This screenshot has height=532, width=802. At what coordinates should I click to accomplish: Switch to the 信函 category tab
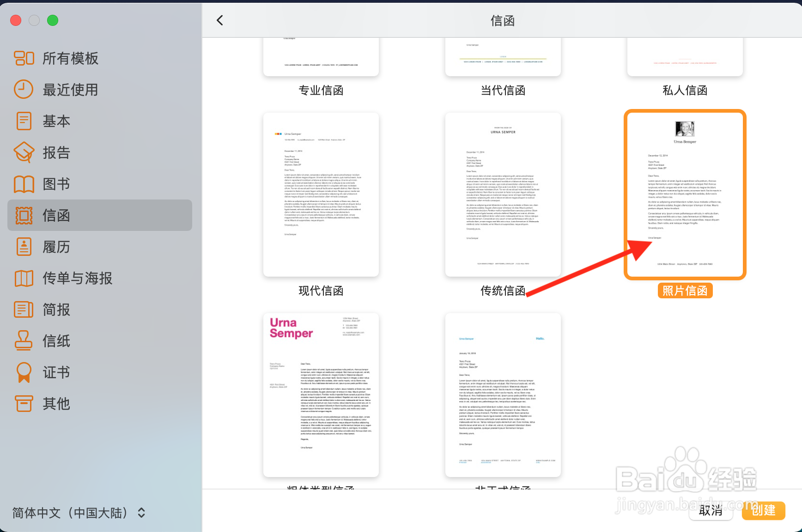pyautogui.click(x=56, y=215)
